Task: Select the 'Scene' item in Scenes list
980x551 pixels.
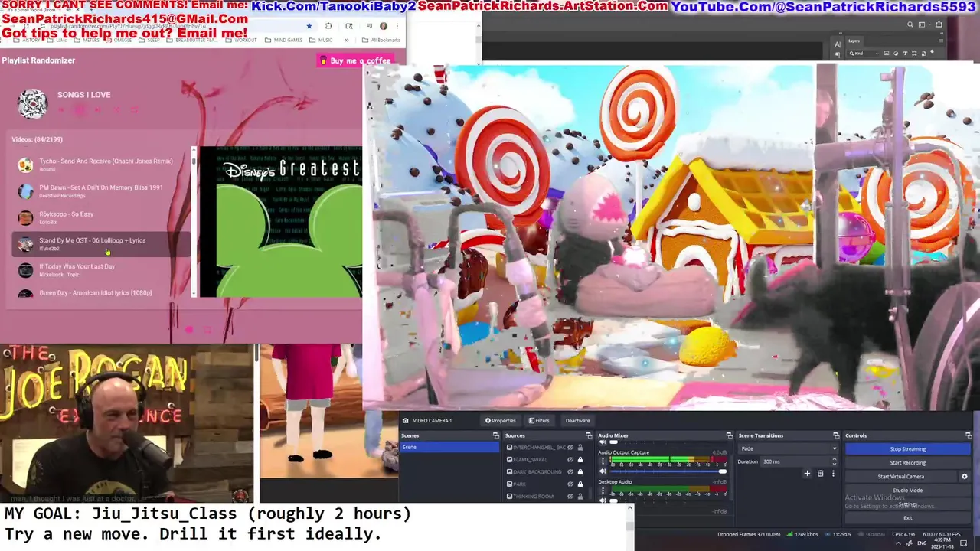Action: (x=449, y=447)
